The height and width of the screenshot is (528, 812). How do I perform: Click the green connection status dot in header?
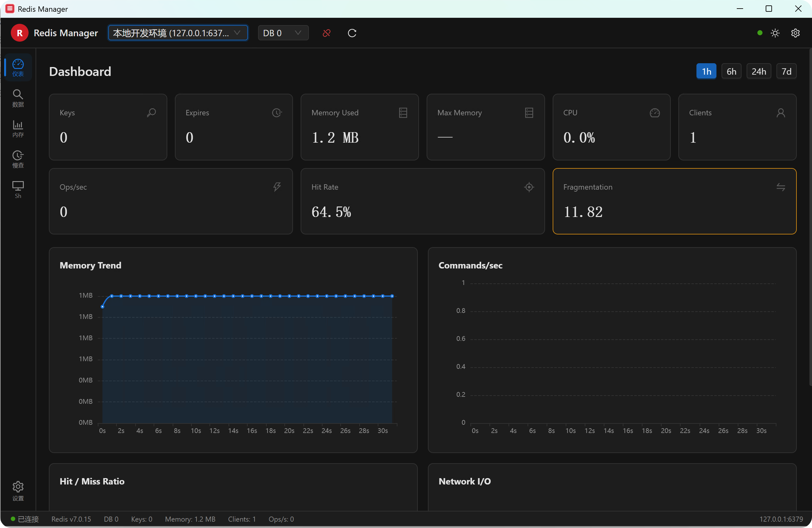tap(760, 33)
